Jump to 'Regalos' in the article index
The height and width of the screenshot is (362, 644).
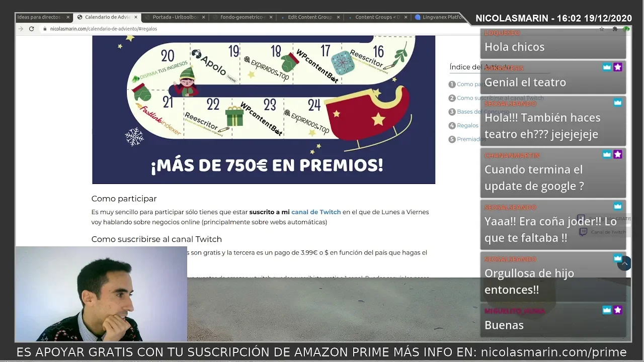pyautogui.click(x=467, y=126)
